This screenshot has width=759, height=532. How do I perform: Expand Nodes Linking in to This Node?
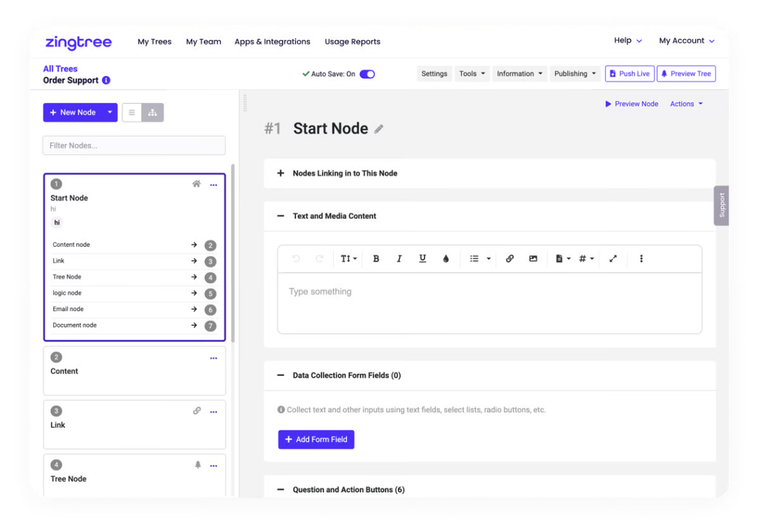click(x=280, y=174)
